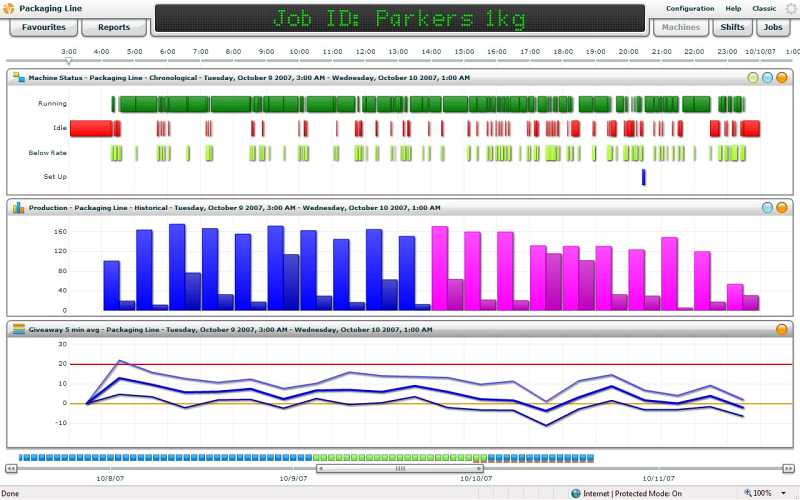Screen dimensions: 800x500
Task: Click the Giveaway panel icon
Action: 19,329
